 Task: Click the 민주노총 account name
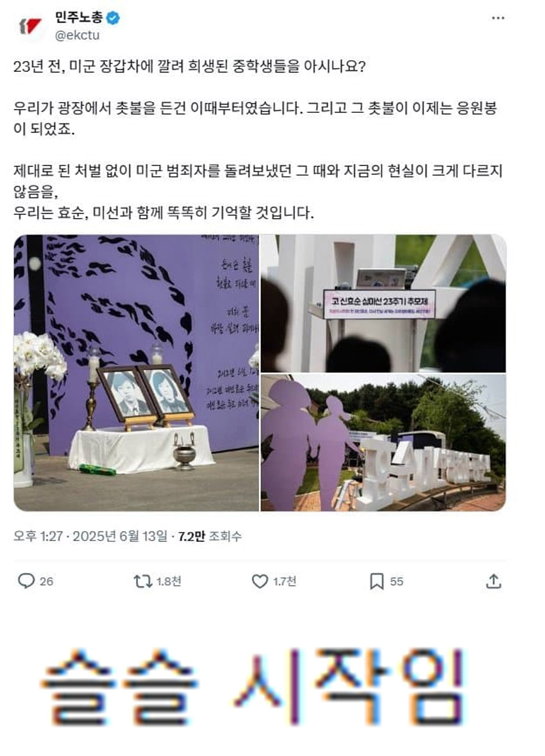[x=79, y=18]
